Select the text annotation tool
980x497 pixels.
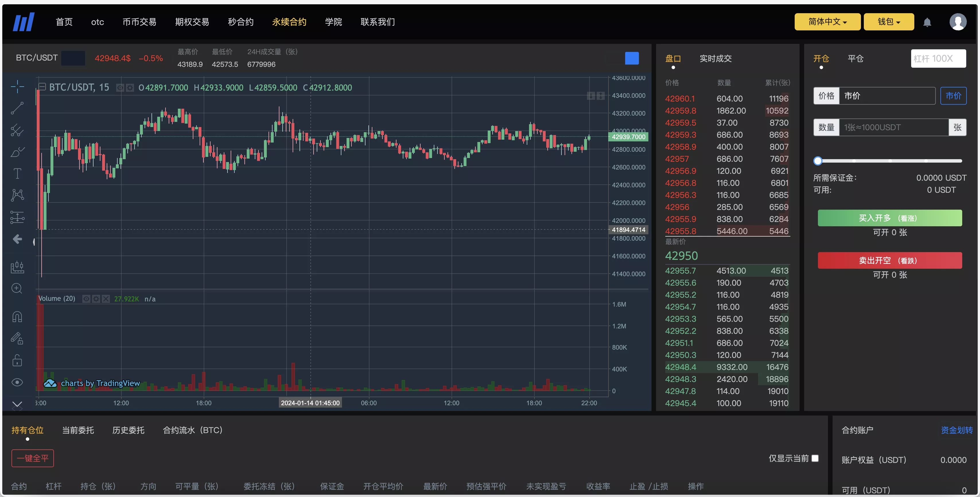17,174
